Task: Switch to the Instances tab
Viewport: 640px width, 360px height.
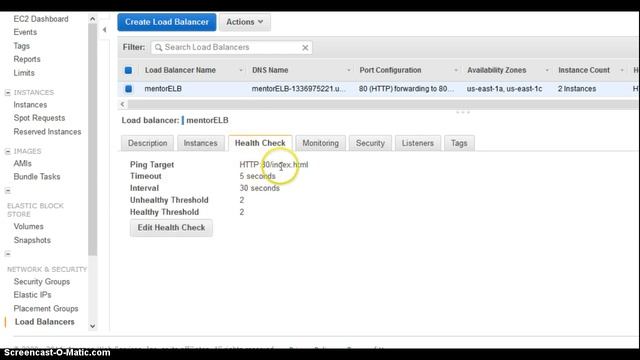Action: point(200,143)
